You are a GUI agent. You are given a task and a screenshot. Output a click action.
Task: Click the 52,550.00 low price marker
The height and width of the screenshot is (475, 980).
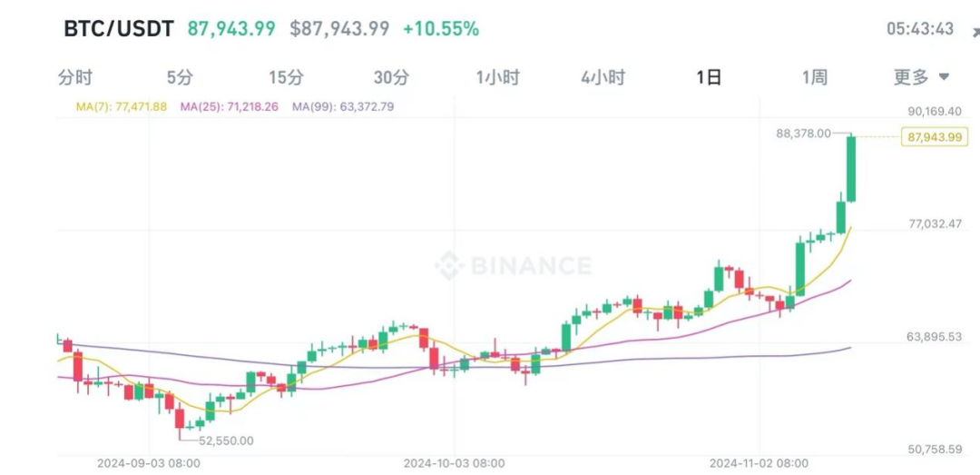(x=226, y=440)
